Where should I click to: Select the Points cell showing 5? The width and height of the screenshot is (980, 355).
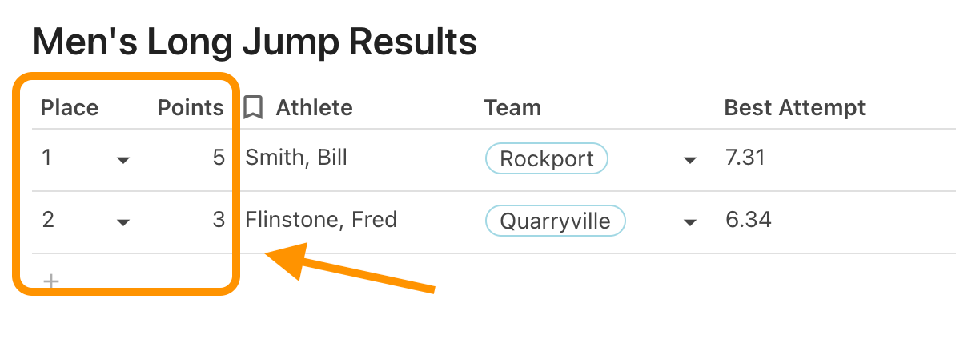click(219, 158)
